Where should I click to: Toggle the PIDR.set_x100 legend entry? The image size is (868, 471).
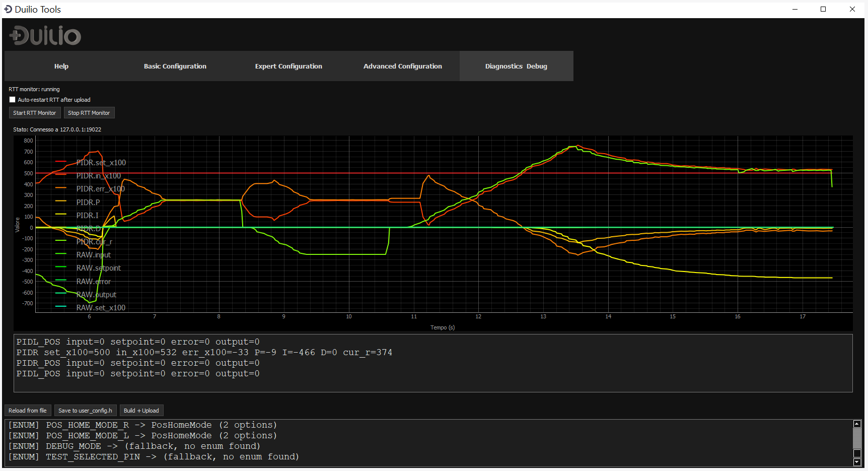101,162
